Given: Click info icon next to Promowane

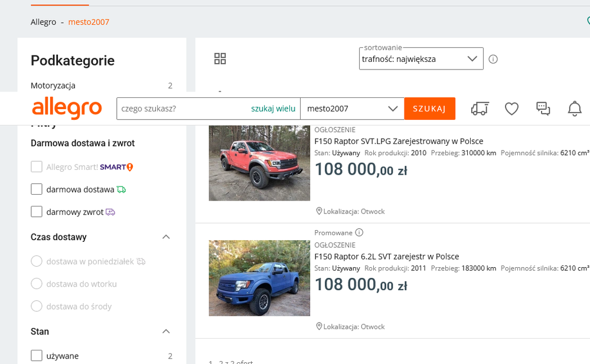Looking at the screenshot, I should pyautogui.click(x=359, y=232).
